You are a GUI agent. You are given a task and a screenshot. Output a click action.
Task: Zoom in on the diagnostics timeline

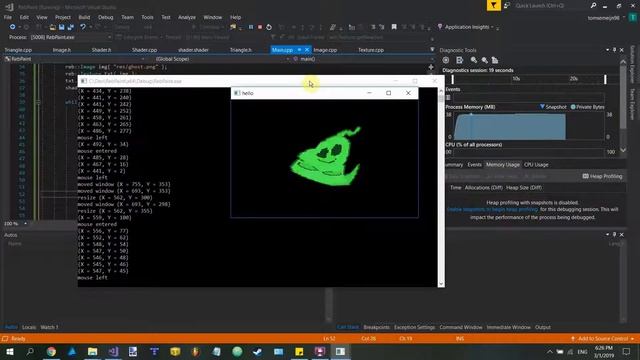(x=473, y=60)
